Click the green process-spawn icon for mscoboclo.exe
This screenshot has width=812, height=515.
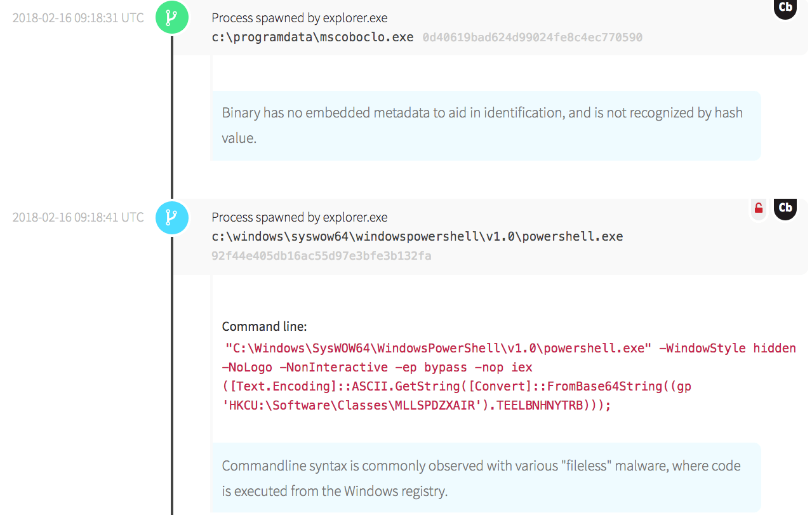click(x=171, y=17)
